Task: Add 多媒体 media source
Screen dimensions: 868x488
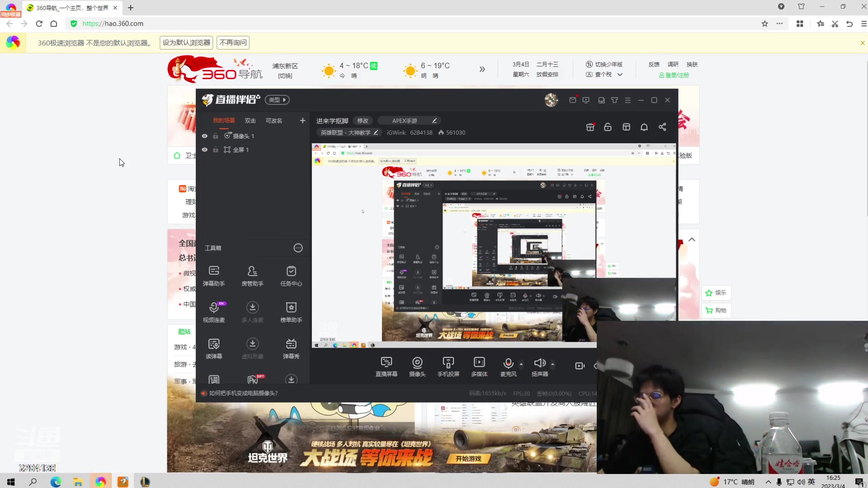Action: point(479,366)
